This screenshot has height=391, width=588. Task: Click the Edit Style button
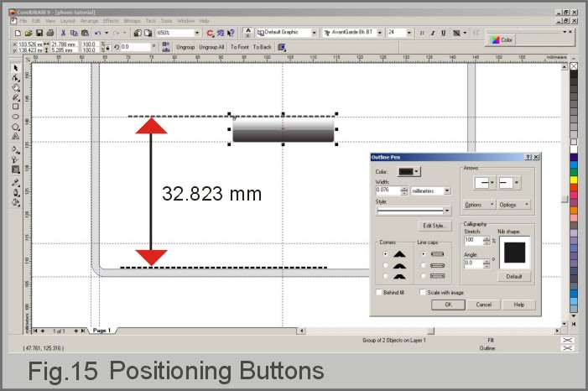[x=434, y=226]
